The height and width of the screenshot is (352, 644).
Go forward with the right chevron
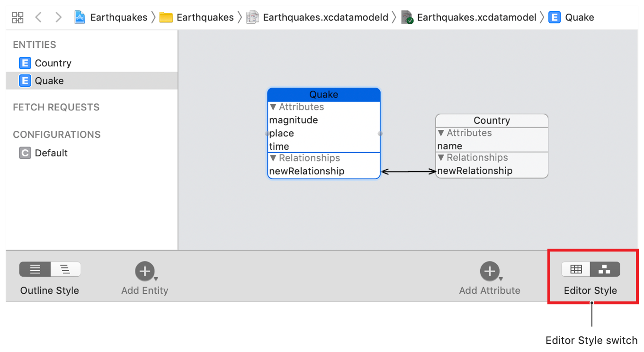coord(58,18)
